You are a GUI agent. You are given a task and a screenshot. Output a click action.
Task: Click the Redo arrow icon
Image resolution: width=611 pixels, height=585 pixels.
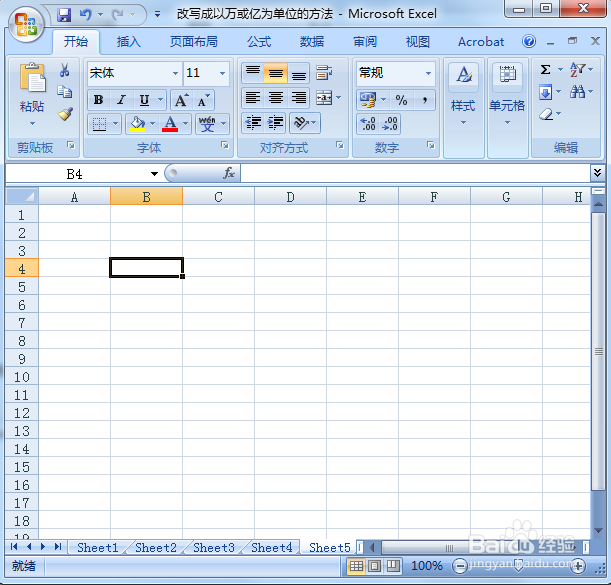[117, 15]
